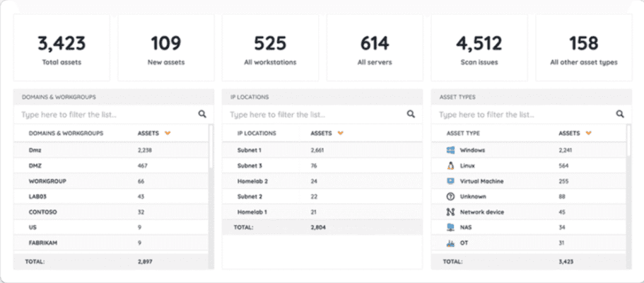Click ASSET TYPE column header

[x=463, y=133]
